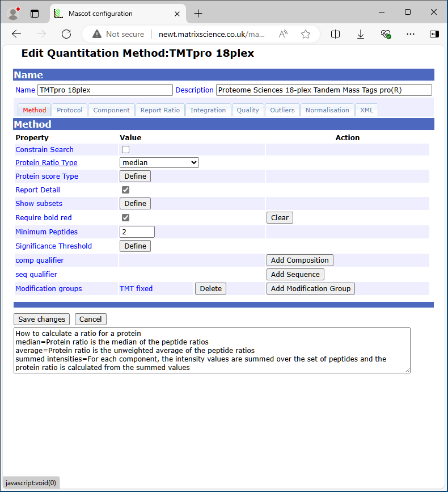
Task: Click the Minimum Peptides input field
Action: point(137,232)
